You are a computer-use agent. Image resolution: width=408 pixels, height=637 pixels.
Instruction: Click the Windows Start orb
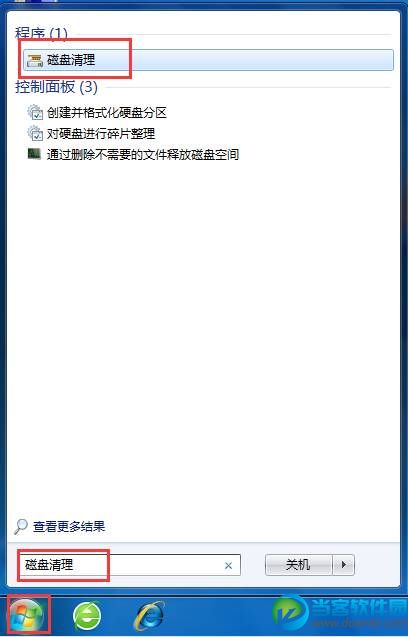click(x=28, y=617)
